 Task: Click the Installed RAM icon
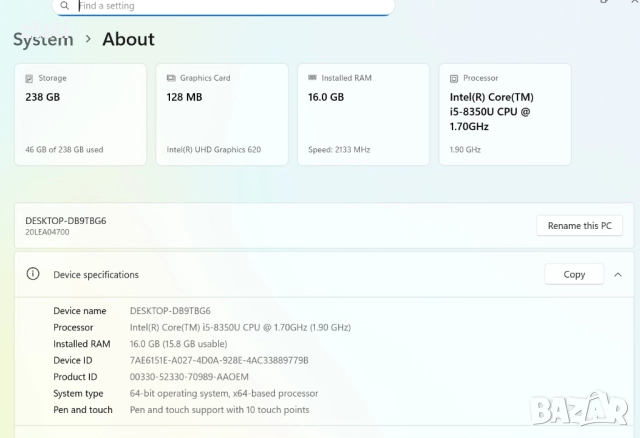pyautogui.click(x=313, y=78)
